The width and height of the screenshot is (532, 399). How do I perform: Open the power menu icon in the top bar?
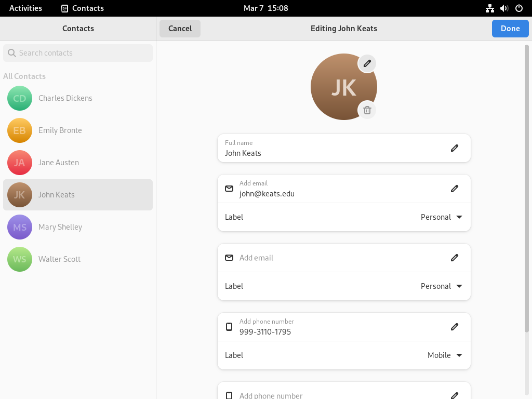point(519,8)
